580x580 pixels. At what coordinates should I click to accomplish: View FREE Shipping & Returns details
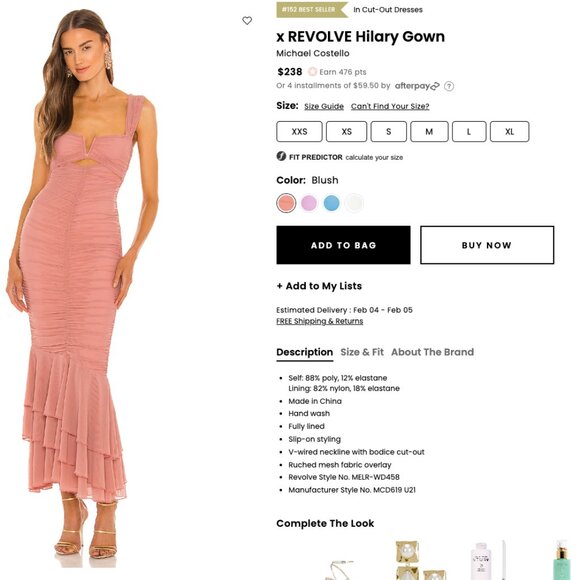click(320, 321)
